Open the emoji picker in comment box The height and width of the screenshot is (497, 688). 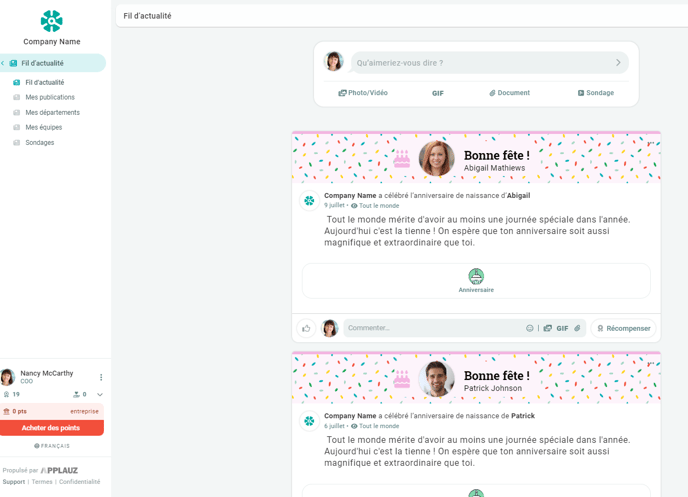tap(530, 328)
